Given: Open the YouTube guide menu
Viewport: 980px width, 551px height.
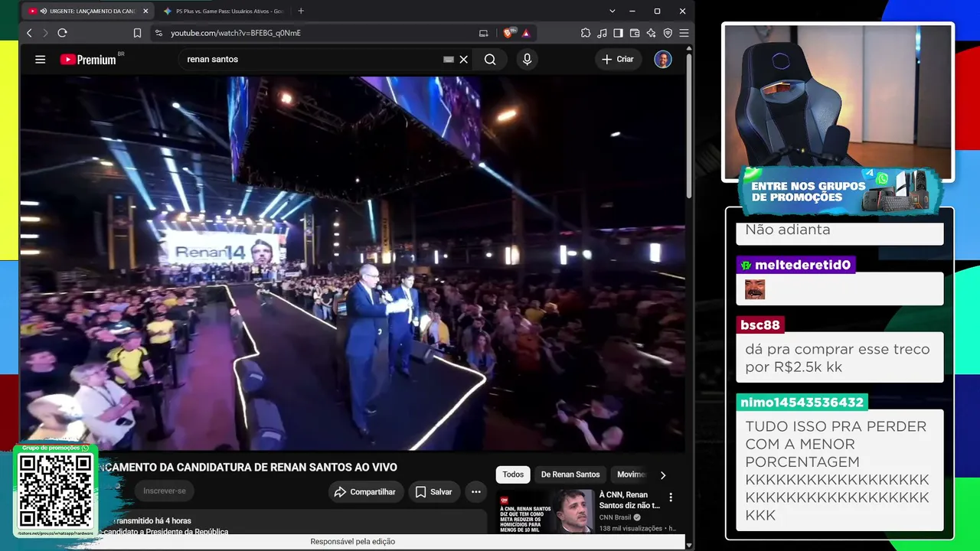Looking at the screenshot, I should [41, 59].
